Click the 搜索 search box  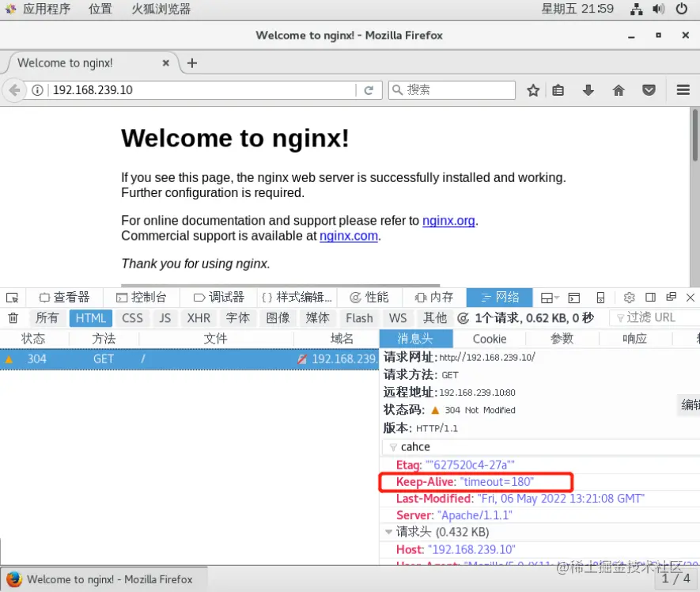point(452,90)
